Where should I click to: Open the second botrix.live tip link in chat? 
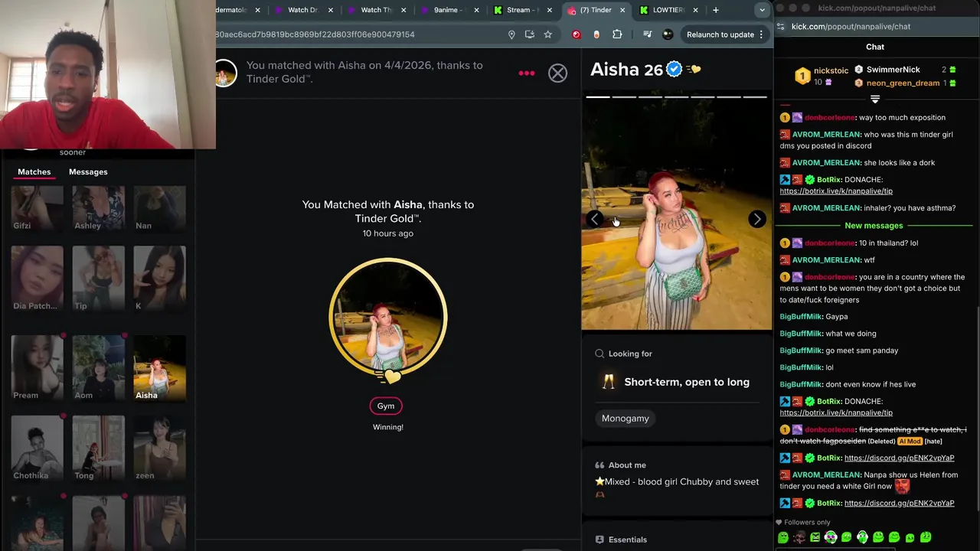coord(836,412)
